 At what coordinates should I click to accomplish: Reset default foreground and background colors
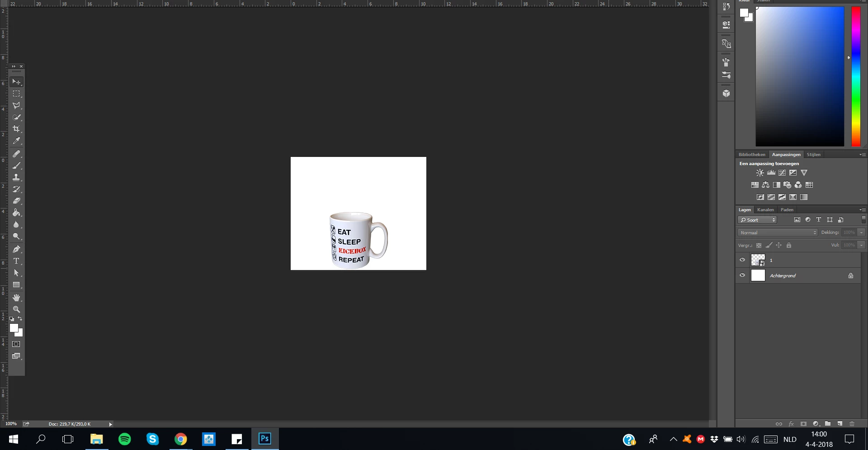pyautogui.click(x=12, y=319)
